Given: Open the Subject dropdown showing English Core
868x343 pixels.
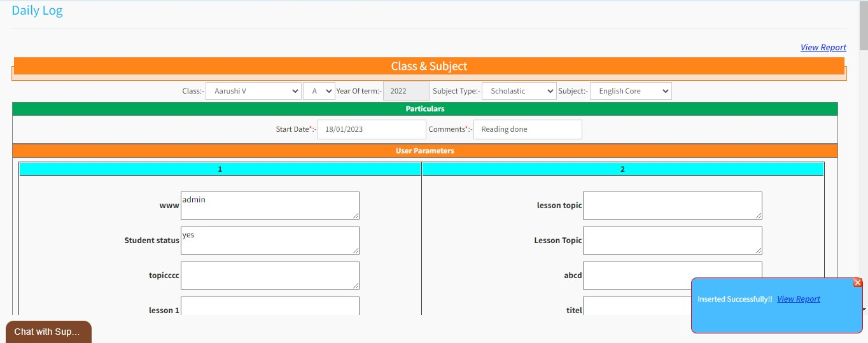Looking at the screenshot, I should click(x=630, y=91).
